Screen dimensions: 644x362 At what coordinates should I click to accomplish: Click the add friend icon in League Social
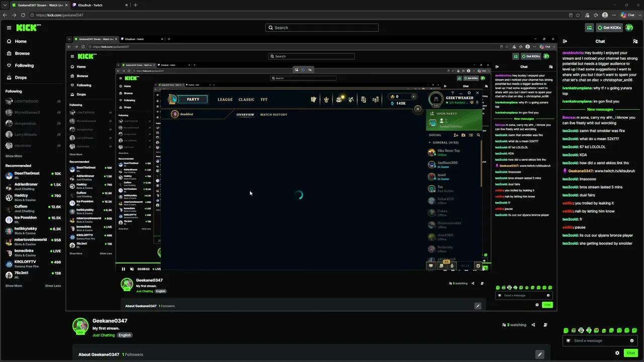pos(456,135)
